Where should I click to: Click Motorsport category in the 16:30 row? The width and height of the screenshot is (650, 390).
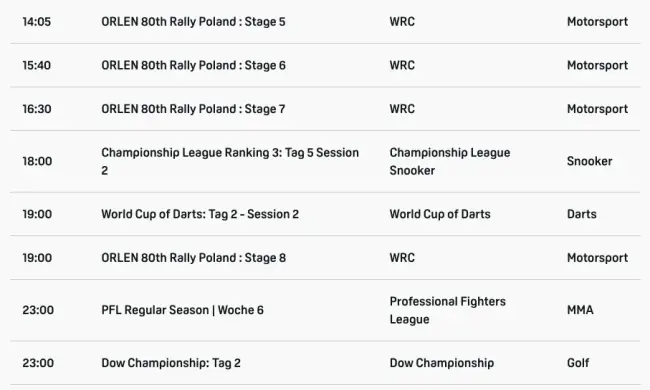click(597, 109)
